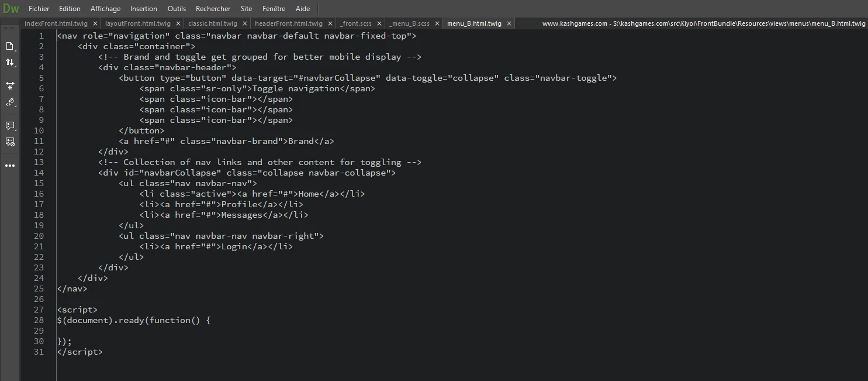This screenshot has width=868, height=381.
Task: Open the Rechercher menu
Action: pyautogui.click(x=213, y=9)
